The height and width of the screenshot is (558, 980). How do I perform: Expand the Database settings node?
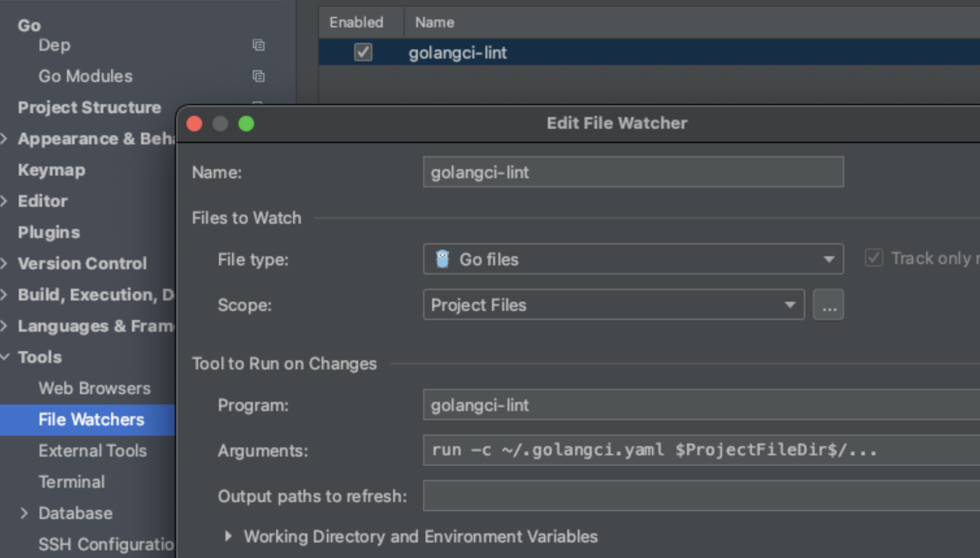24,513
